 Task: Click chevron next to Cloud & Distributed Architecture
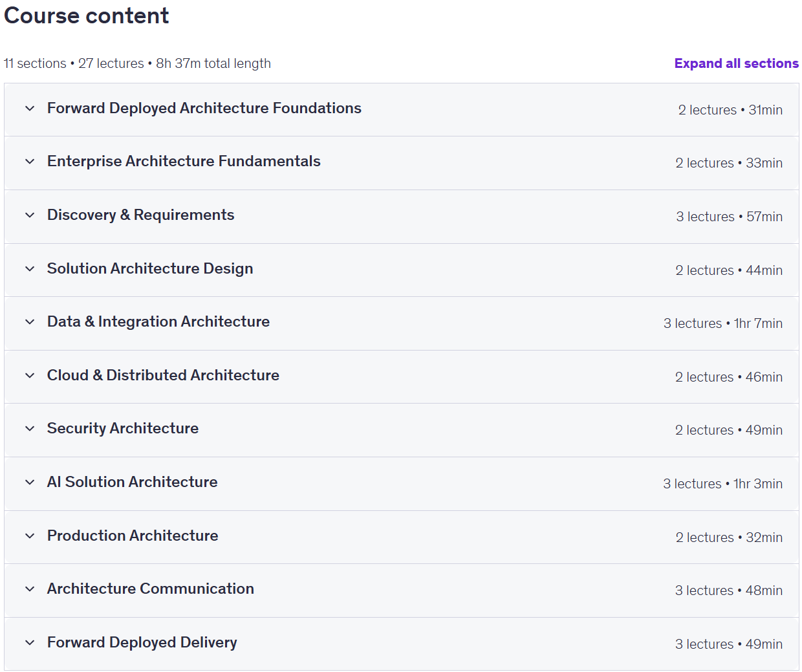(x=30, y=376)
